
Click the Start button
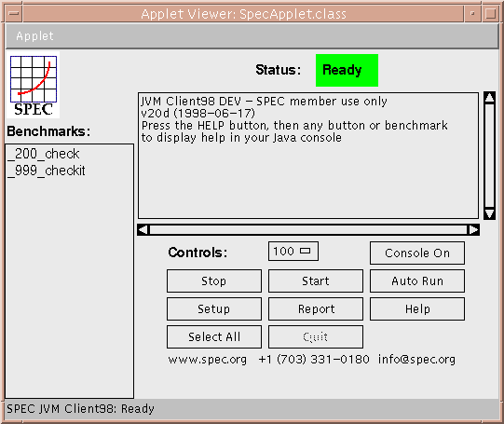pos(316,280)
